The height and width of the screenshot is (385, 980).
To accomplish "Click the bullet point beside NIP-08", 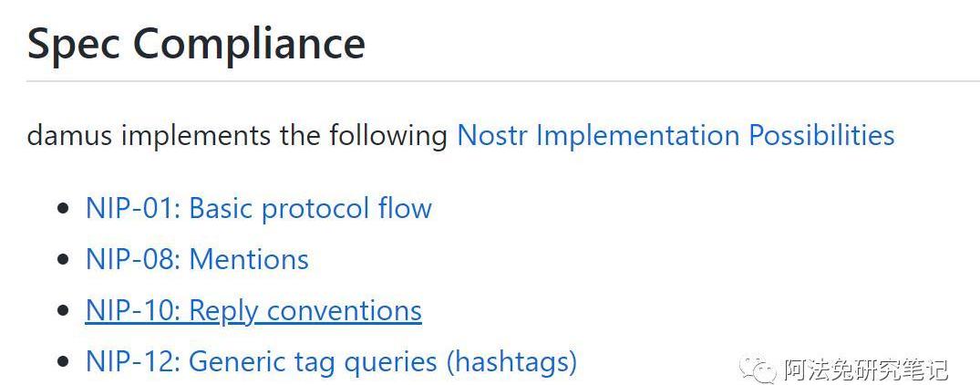I will (63, 260).
